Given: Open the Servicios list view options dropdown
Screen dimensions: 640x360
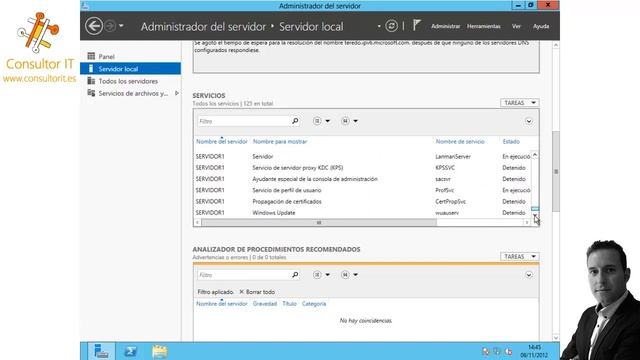Looking at the screenshot, I should click(x=321, y=121).
